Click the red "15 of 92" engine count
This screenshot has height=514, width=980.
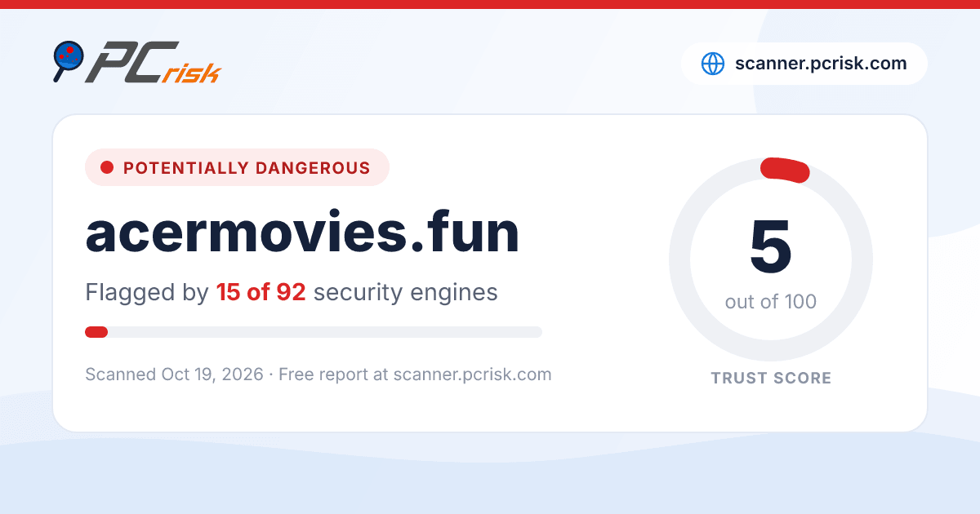click(261, 292)
